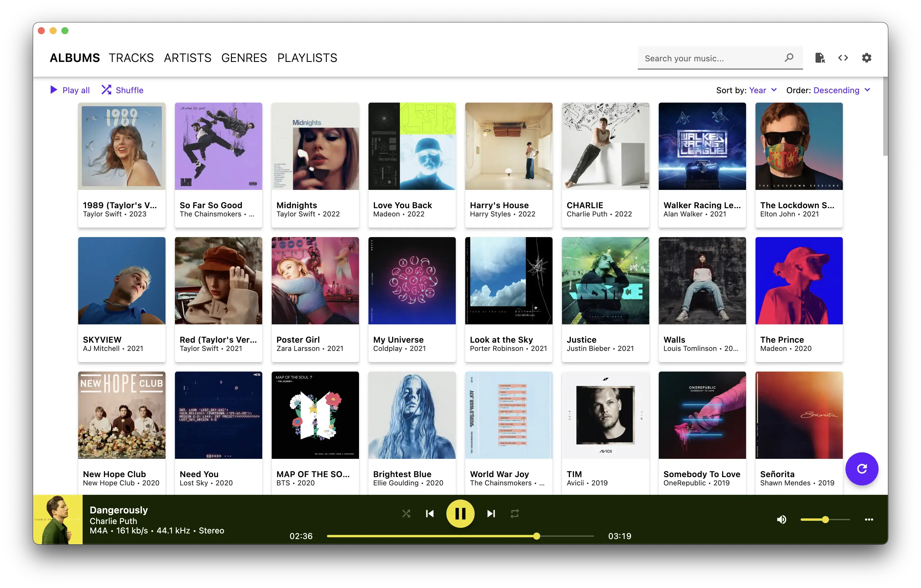Image resolution: width=921 pixels, height=588 pixels.
Task: Click the song progress seek bar
Action: click(x=460, y=536)
